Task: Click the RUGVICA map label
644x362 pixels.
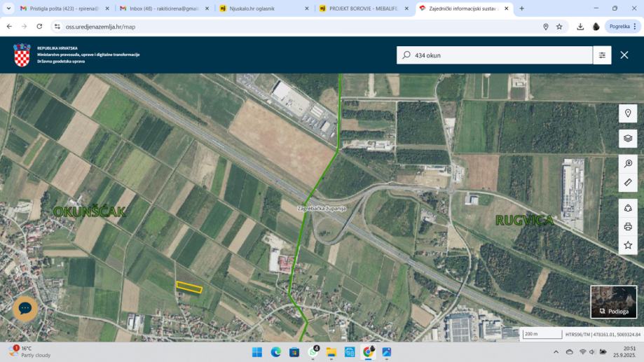Action: (x=524, y=221)
